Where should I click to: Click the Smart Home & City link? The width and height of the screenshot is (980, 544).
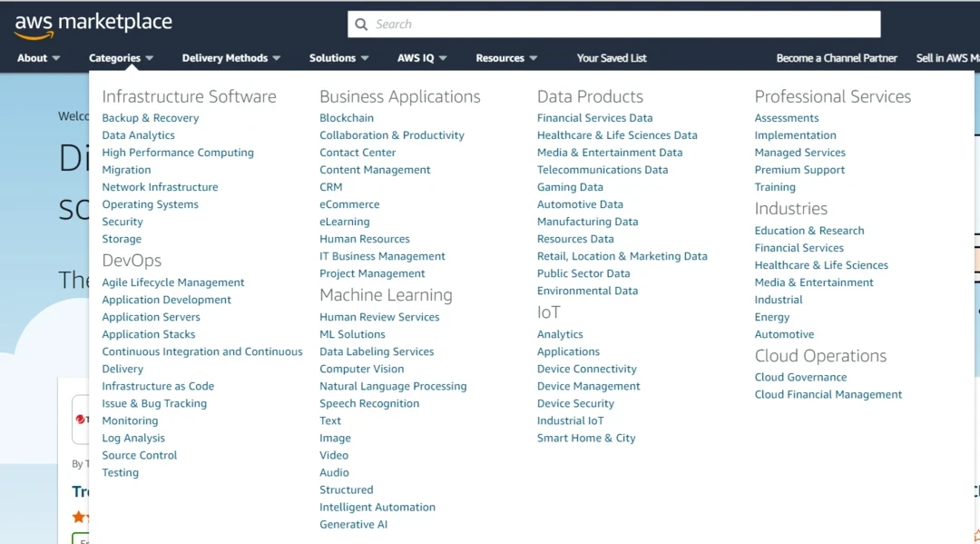(586, 439)
